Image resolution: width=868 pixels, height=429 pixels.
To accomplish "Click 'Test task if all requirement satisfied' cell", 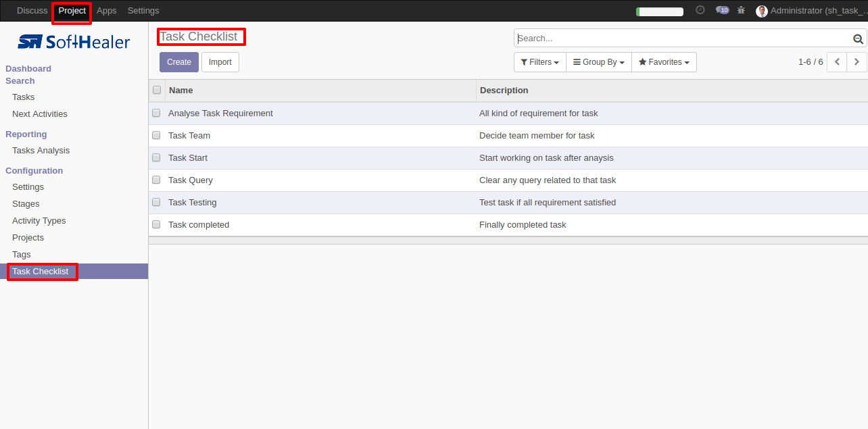I will (x=548, y=203).
